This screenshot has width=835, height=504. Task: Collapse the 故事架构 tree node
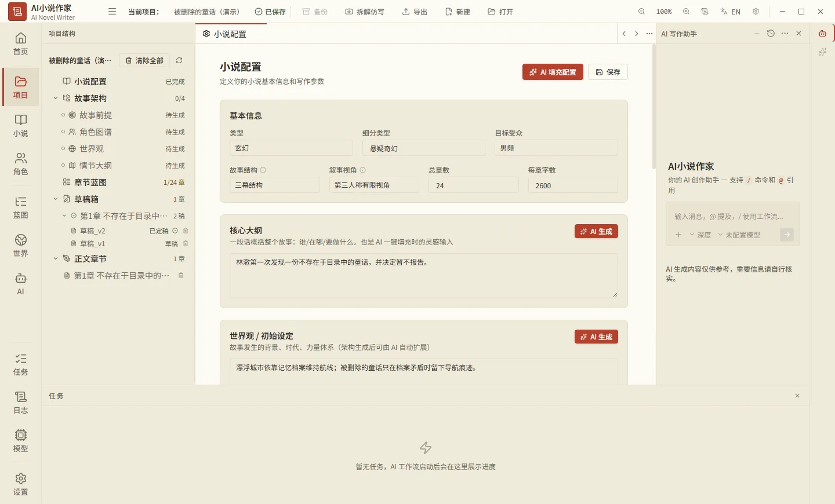click(x=56, y=98)
